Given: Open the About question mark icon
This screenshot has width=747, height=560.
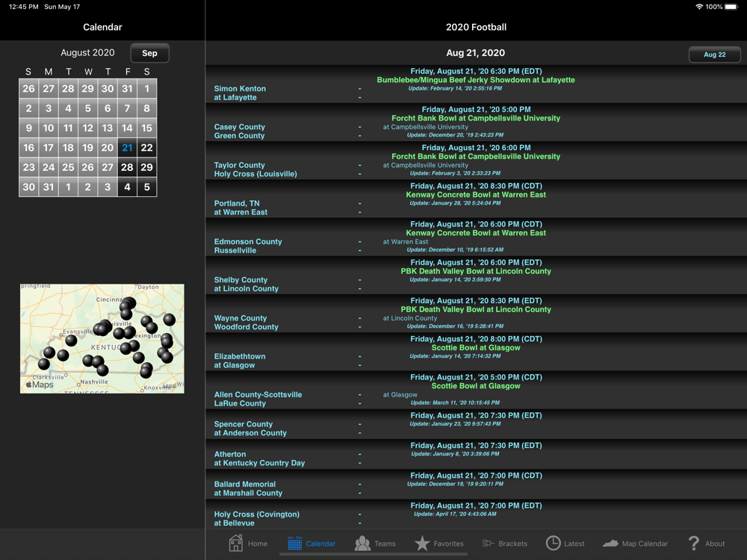Looking at the screenshot, I should click(x=694, y=543).
